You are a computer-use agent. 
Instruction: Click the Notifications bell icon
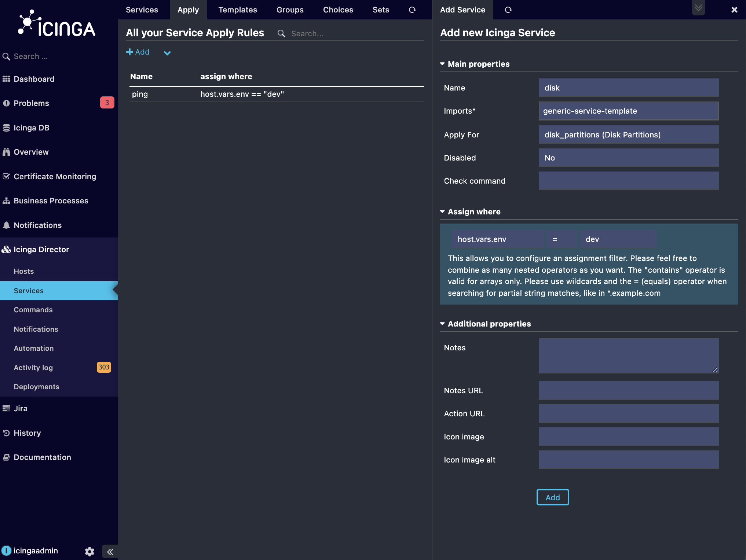[x=6, y=225]
